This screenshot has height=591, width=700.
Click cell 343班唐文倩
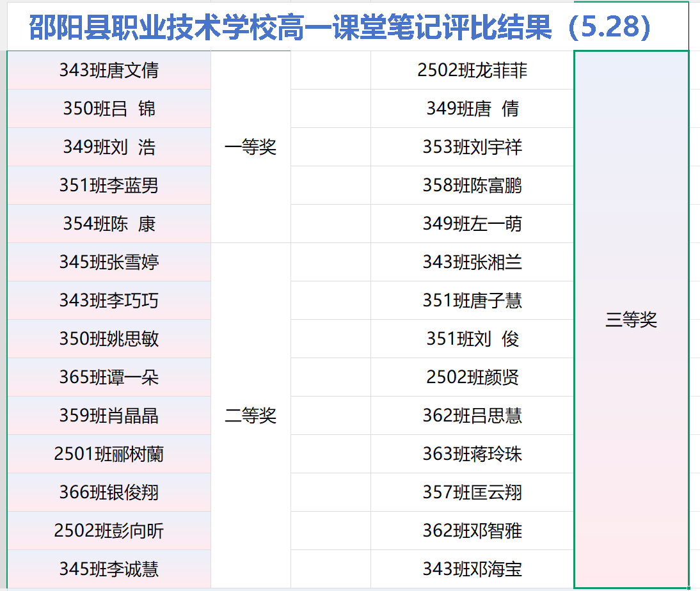tap(109, 70)
